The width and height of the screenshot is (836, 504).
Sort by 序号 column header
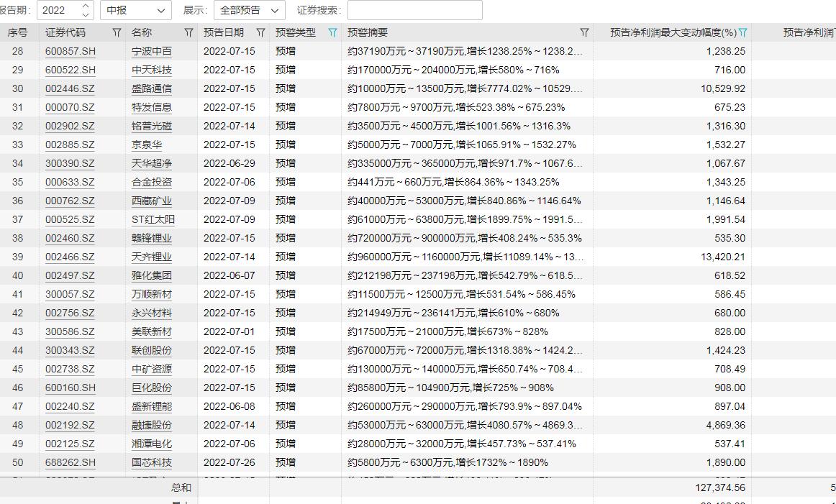17,32
